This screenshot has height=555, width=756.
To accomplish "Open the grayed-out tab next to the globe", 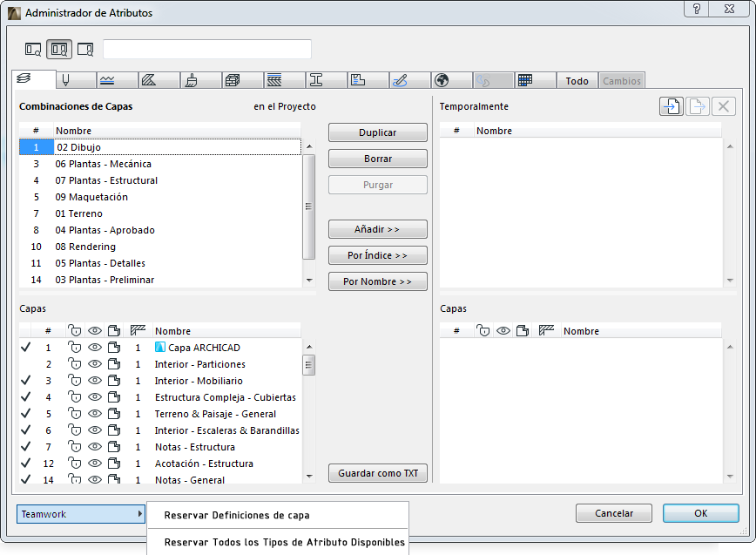I will [493, 80].
